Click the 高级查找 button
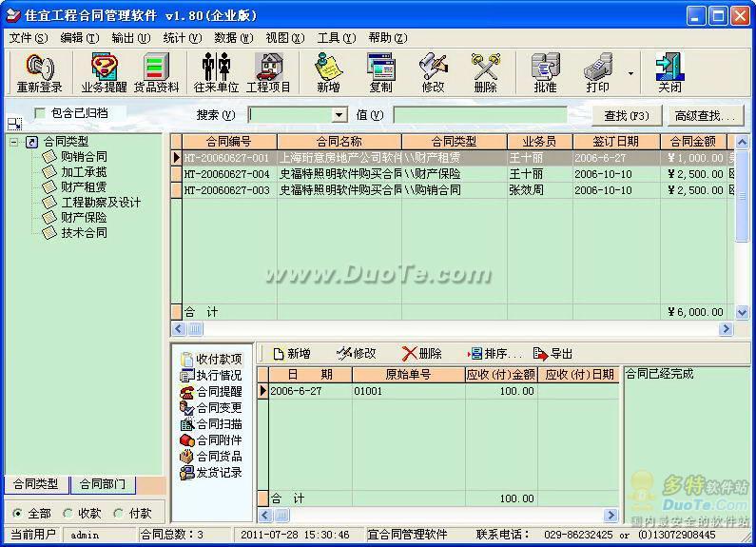 (x=706, y=116)
